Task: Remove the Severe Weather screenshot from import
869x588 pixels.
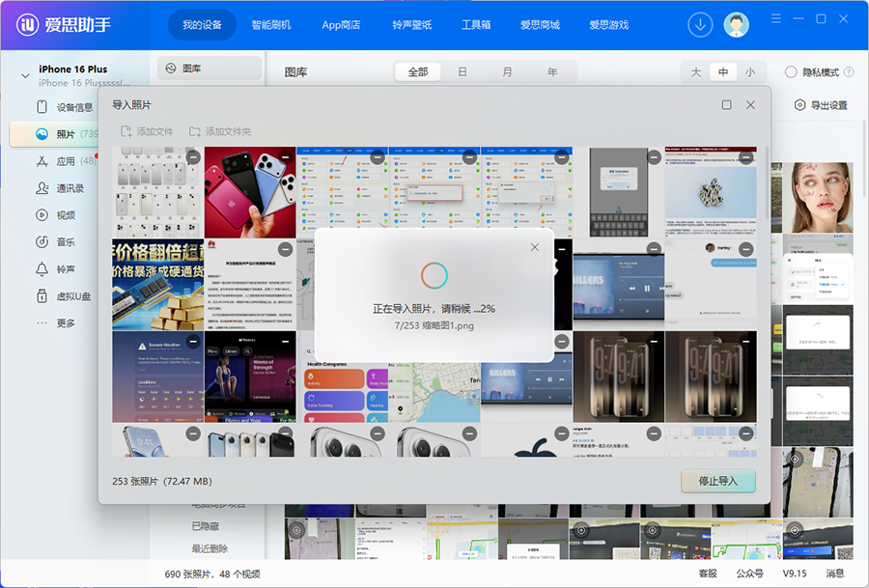Action: pyautogui.click(x=193, y=342)
